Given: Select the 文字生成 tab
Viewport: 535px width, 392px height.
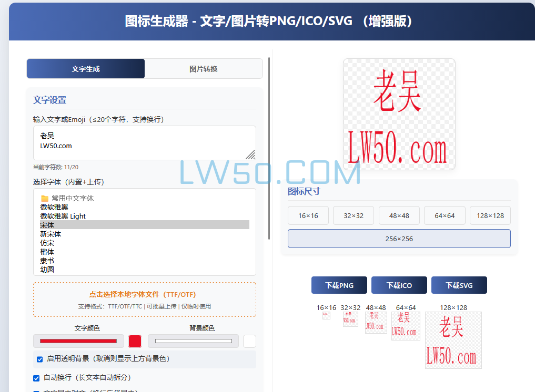Looking at the screenshot, I should [x=85, y=68].
